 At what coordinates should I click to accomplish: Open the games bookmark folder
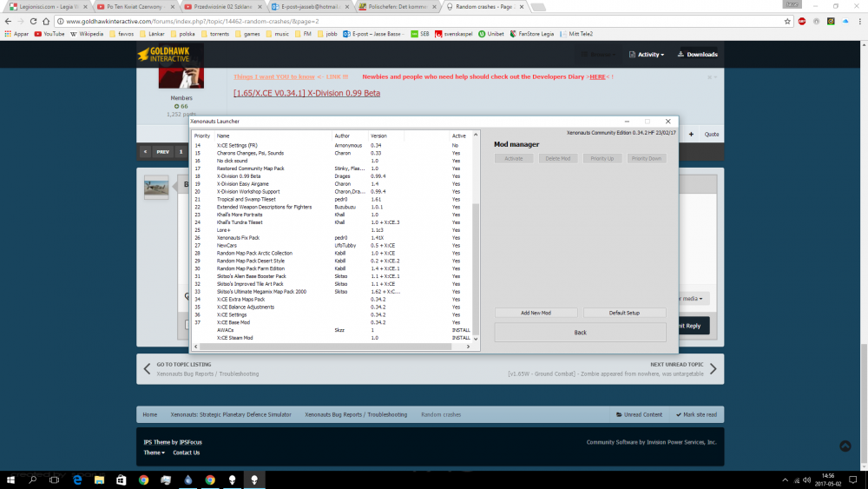point(247,34)
